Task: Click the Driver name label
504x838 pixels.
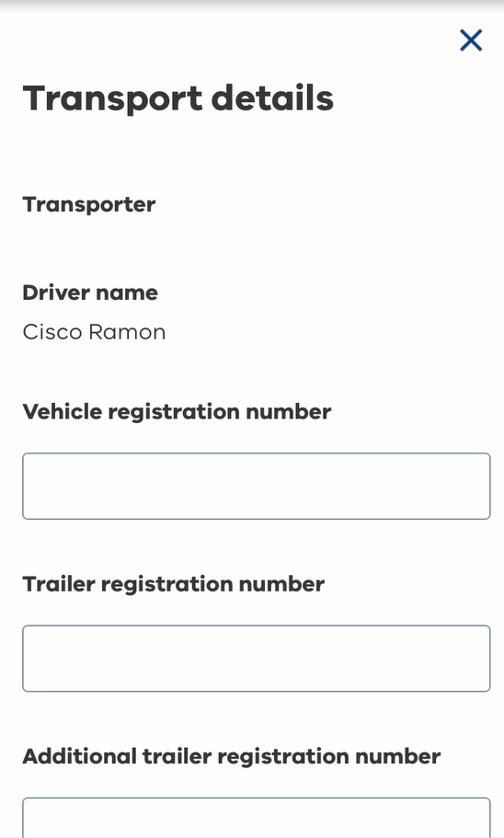Action: 90,293
